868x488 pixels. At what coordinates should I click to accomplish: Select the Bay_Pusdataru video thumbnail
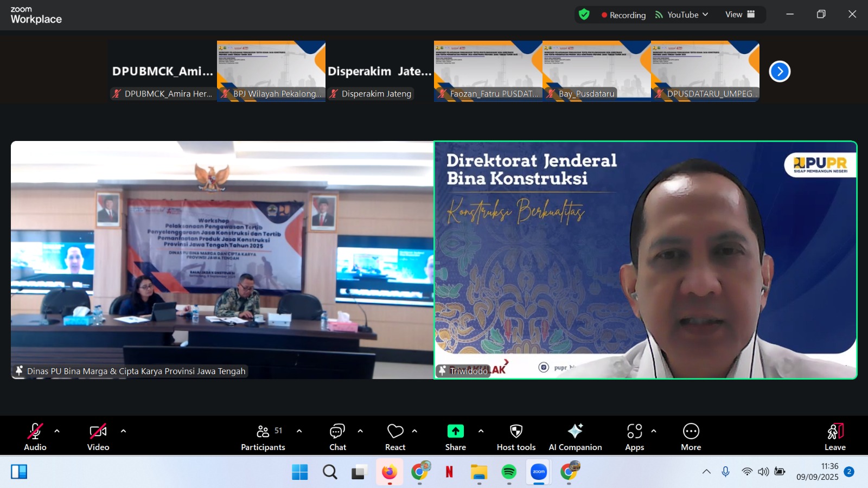tap(596, 70)
